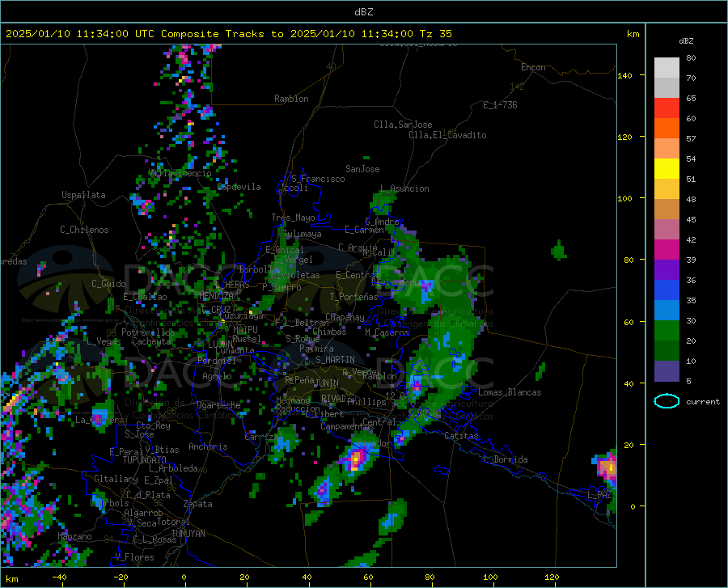This screenshot has height=588, width=728.
Task: Click the Capdevila label
Action: pos(239,187)
